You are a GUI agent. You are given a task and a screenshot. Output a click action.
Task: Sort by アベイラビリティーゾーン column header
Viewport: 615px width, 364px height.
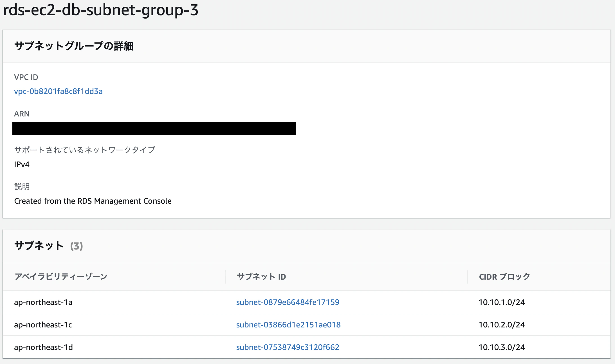(x=61, y=277)
